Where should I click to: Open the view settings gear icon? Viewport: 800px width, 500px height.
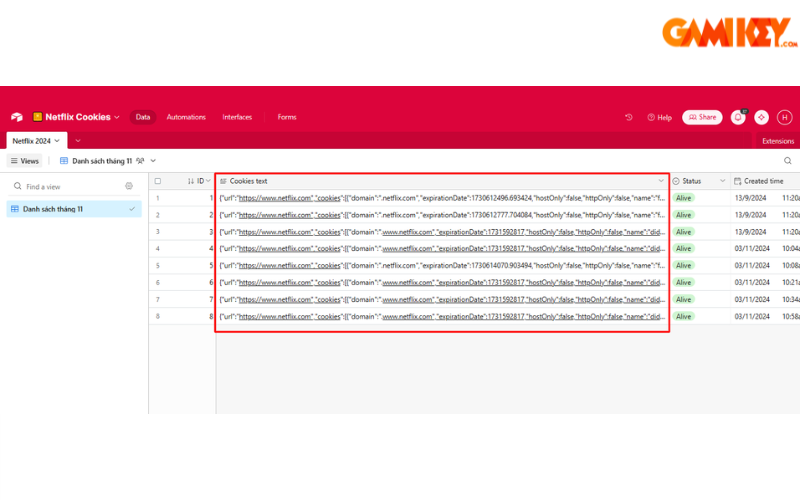click(x=129, y=186)
